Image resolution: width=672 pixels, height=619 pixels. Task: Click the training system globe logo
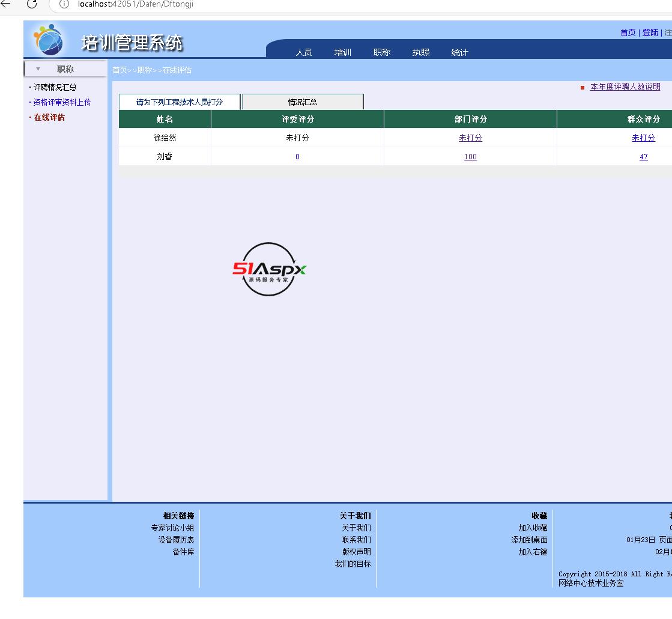point(48,40)
